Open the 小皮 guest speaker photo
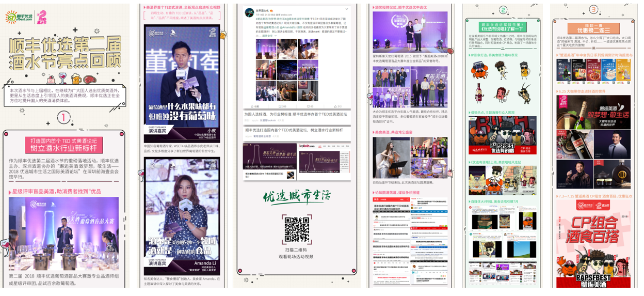This screenshot has height=296, width=644. coord(182,83)
